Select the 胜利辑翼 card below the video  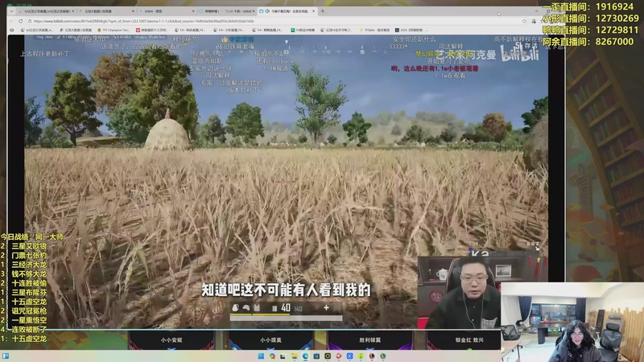[370, 340]
